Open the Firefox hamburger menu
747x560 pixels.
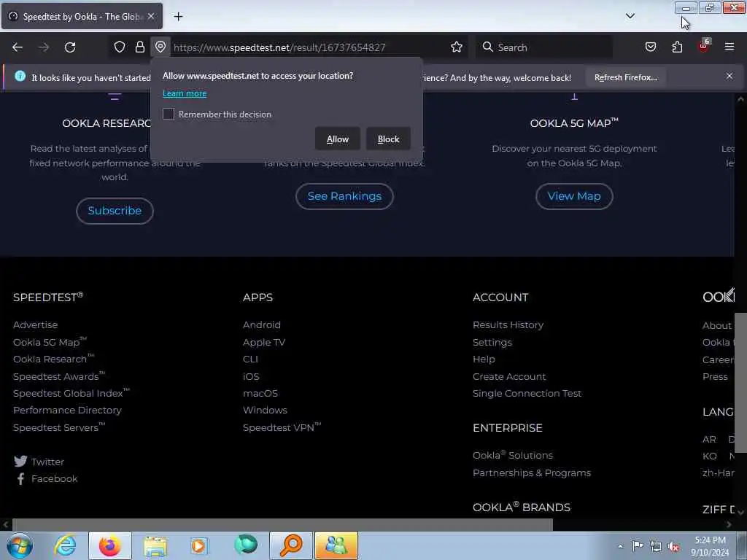coord(729,47)
